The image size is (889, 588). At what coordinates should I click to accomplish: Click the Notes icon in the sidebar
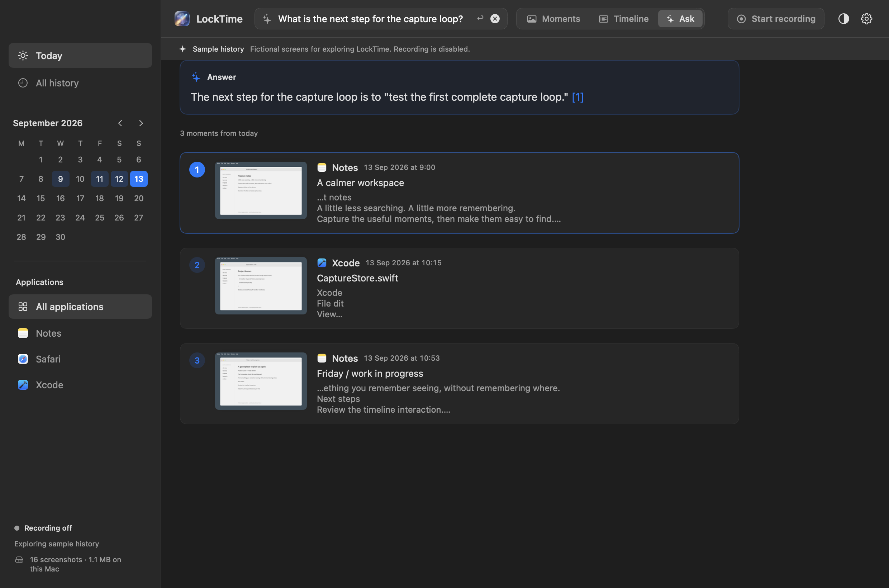click(23, 333)
